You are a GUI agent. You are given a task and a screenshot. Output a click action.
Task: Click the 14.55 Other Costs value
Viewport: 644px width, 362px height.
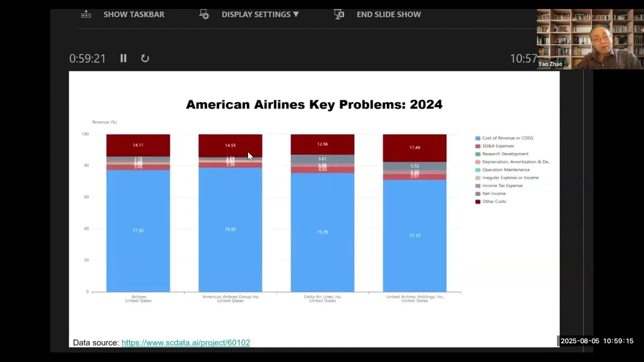pos(230,145)
